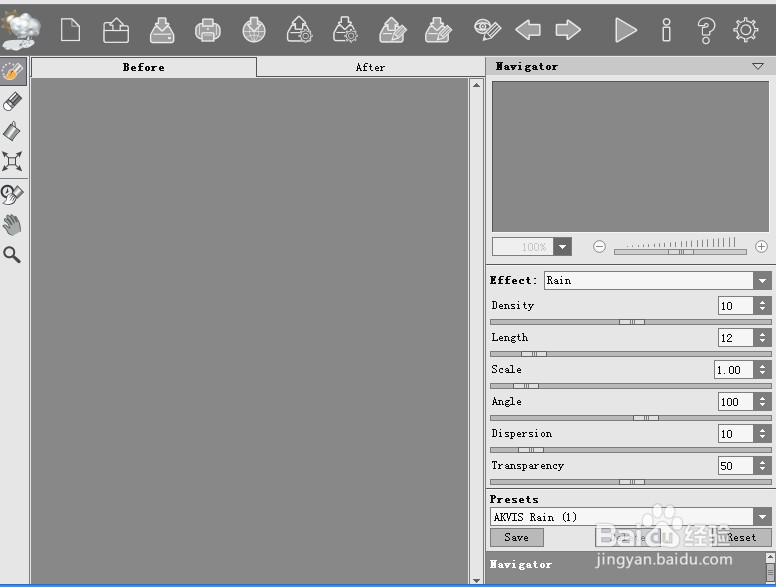Open an image file

coord(116,30)
